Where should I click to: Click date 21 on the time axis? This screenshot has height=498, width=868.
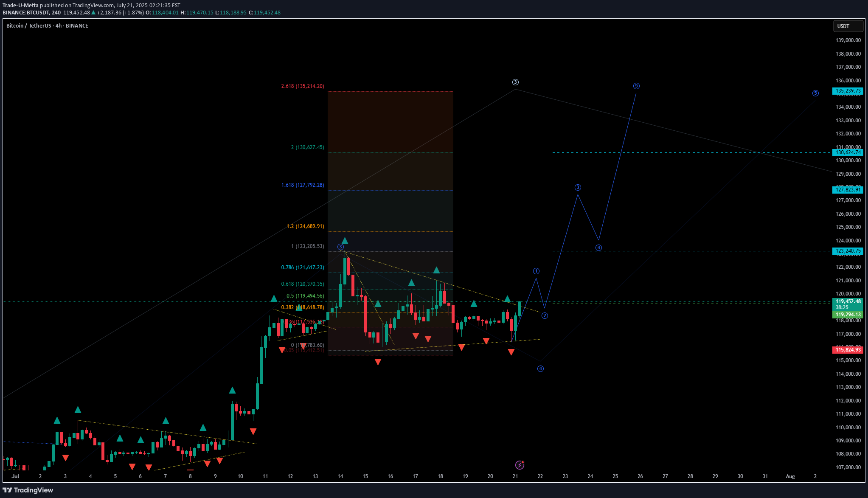515,476
